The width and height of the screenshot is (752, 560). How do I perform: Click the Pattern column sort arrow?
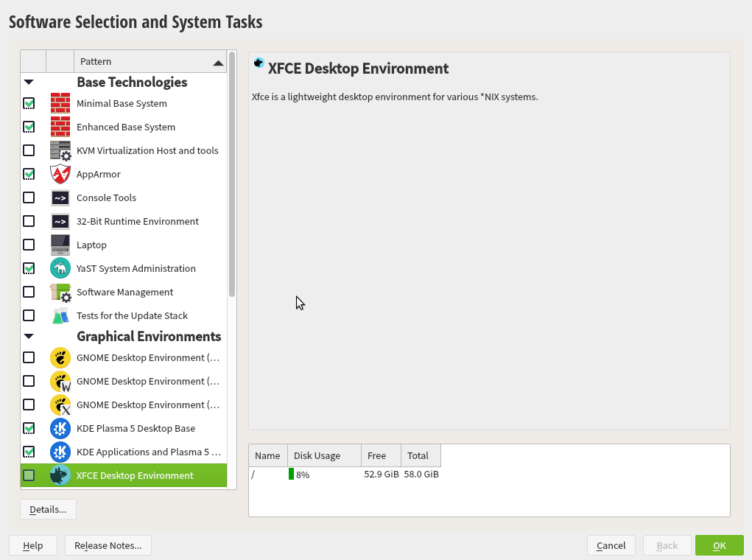point(218,63)
